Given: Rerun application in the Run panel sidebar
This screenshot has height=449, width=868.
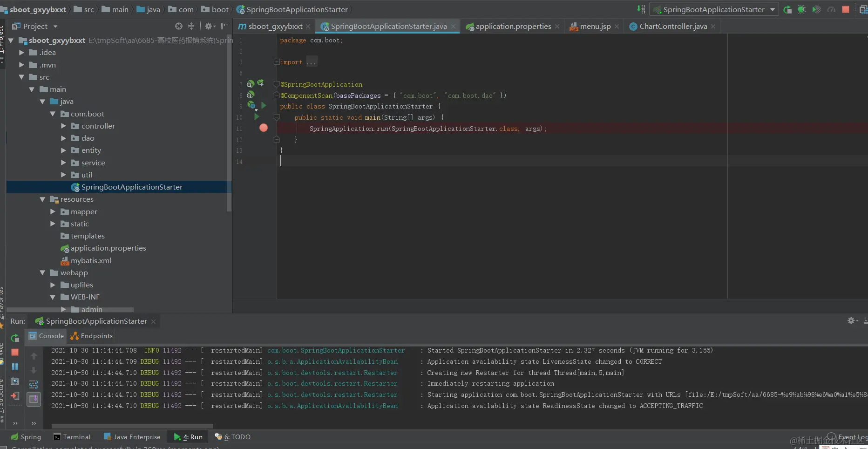Looking at the screenshot, I should click(x=15, y=338).
